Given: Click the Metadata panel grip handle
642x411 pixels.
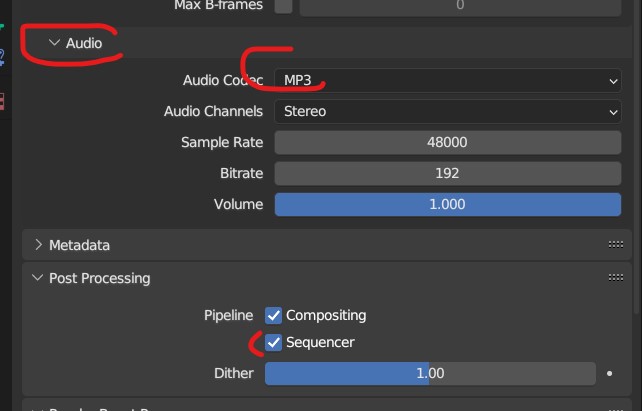Looking at the screenshot, I should click(615, 245).
